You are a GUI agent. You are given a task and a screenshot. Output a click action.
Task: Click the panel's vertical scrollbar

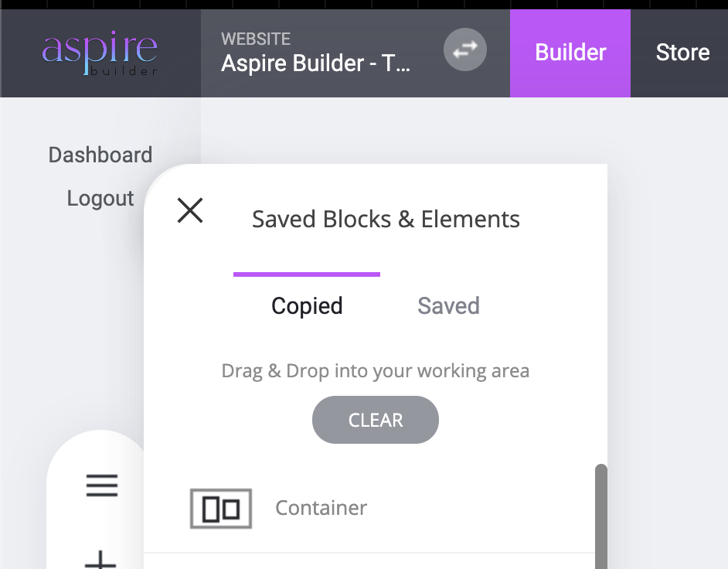point(601,516)
